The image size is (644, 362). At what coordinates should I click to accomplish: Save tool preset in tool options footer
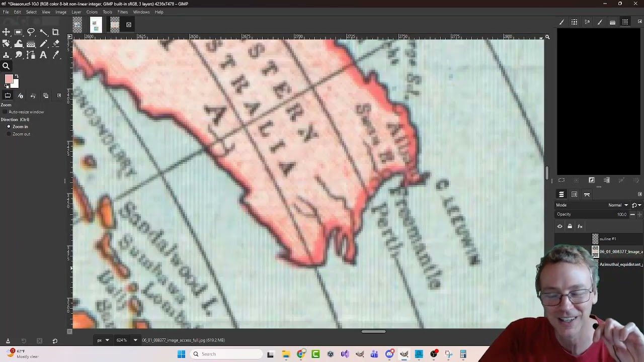click(8, 341)
